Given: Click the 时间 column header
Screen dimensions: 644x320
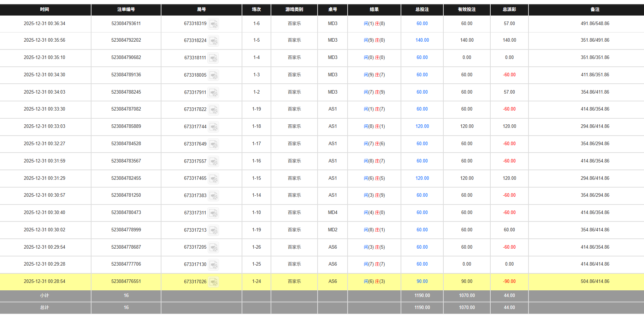Looking at the screenshot, I should (x=45, y=10).
